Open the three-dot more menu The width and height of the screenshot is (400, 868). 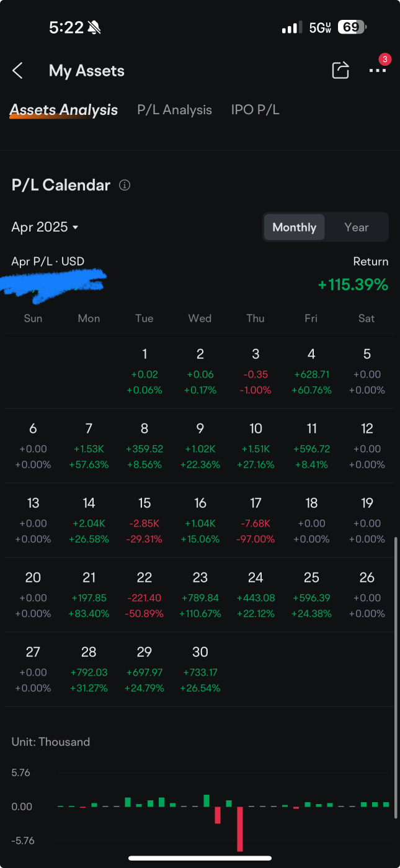(x=377, y=70)
